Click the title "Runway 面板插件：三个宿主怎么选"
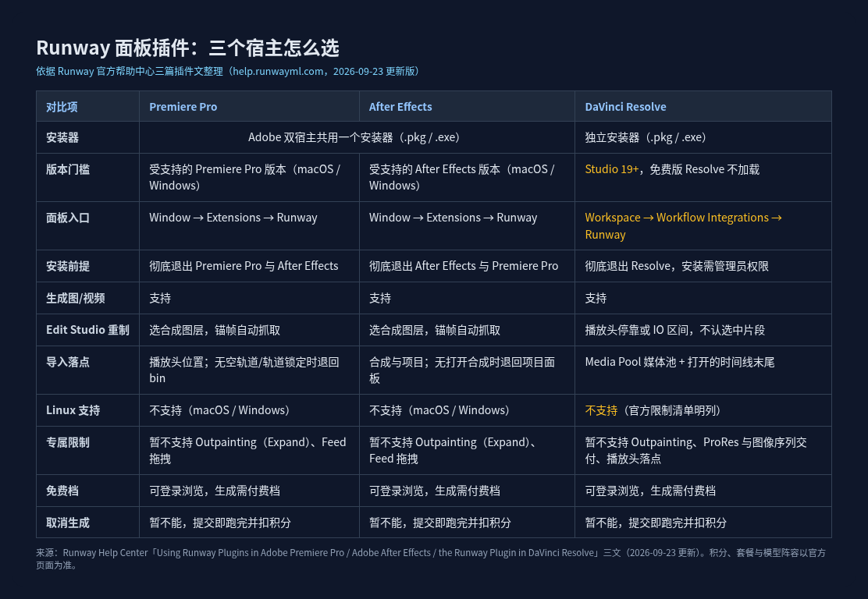The width and height of the screenshot is (868, 599). point(187,48)
